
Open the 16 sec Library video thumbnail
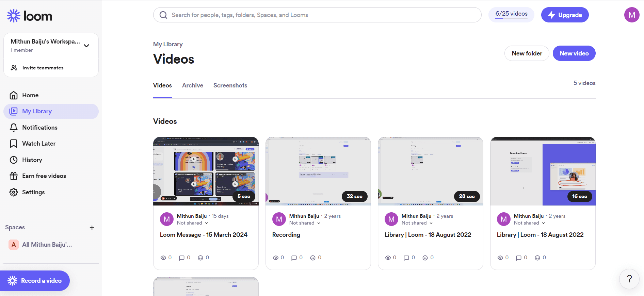[x=543, y=171]
